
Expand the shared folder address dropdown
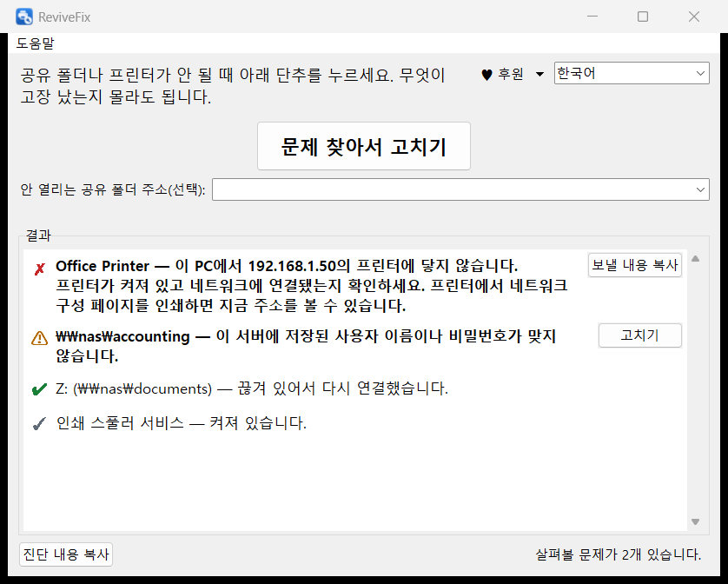(700, 189)
